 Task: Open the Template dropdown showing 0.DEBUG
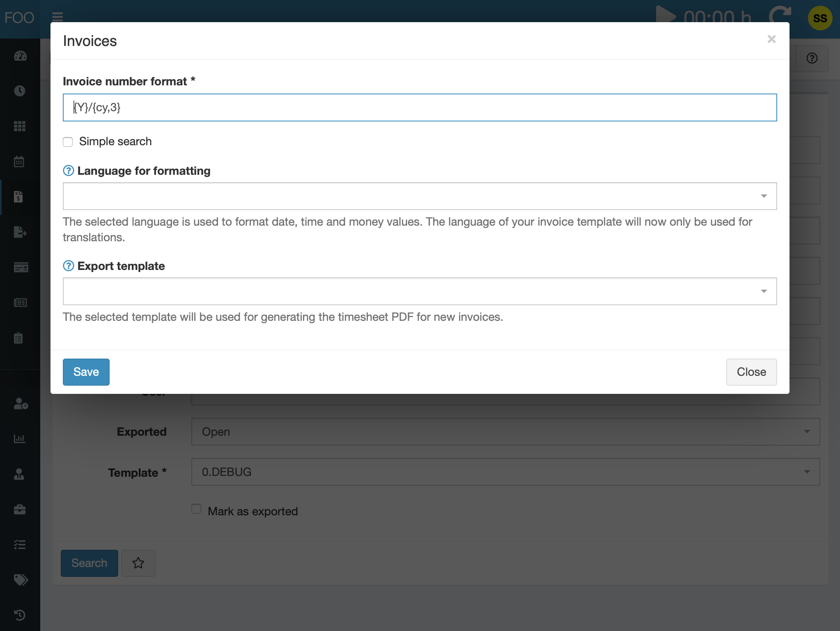[x=505, y=472]
